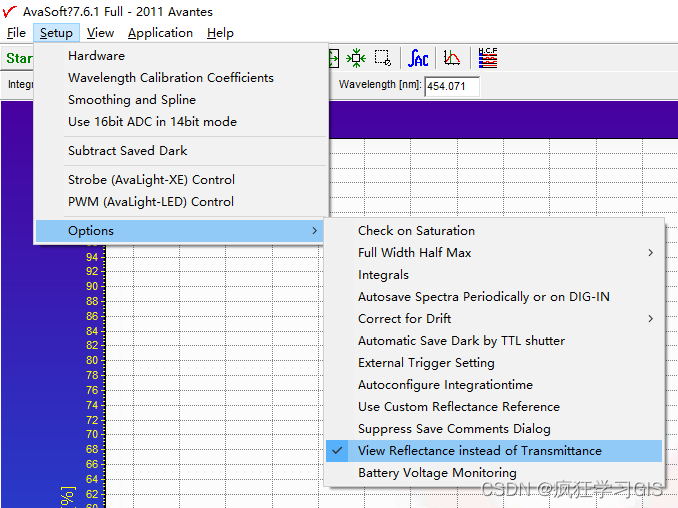
Task: Toggle Subtract Saved Dark
Action: (181, 151)
